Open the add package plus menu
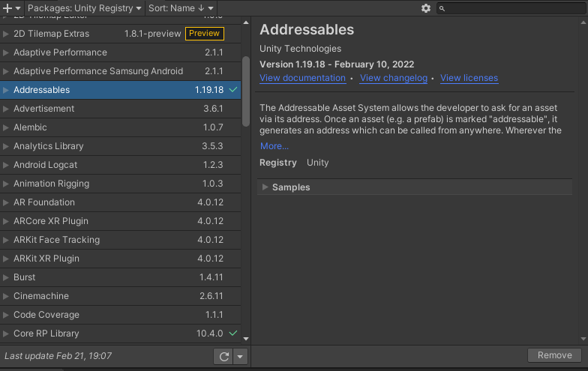This screenshot has width=588, height=371. [x=11, y=7]
